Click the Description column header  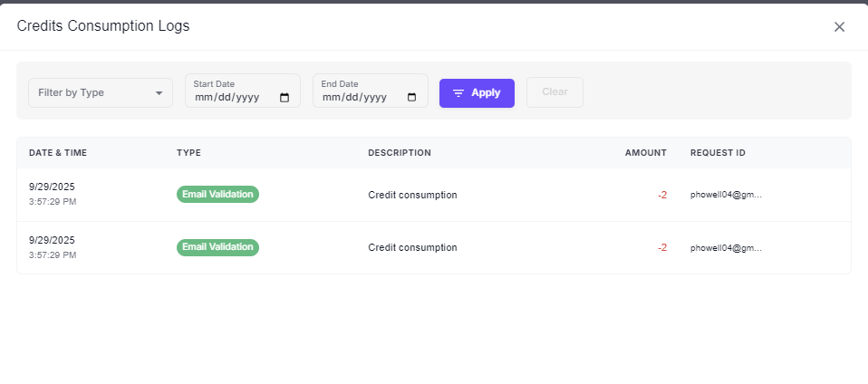pos(399,153)
